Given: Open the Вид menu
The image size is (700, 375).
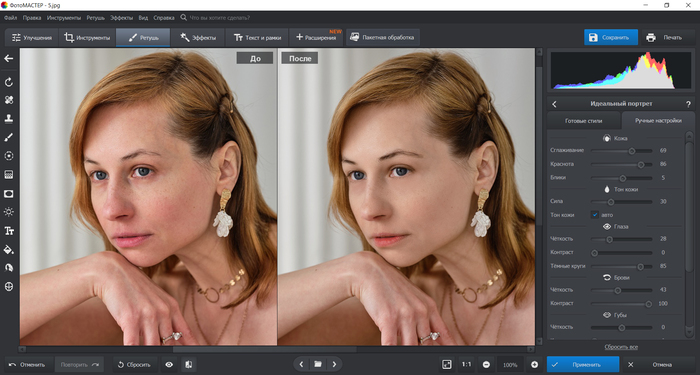Looking at the screenshot, I should pos(143,18).
